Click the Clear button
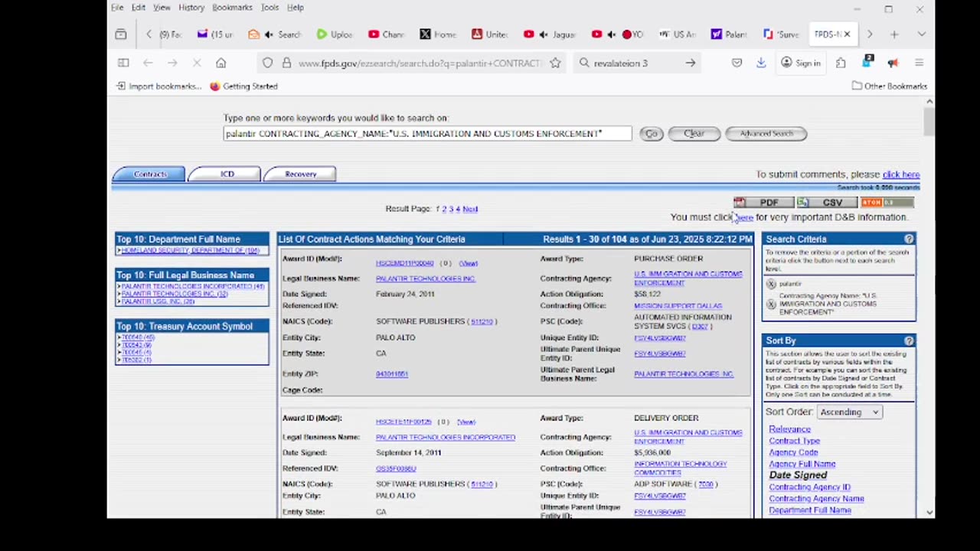Screen dimensions: 980x551 tap(694, 134)
